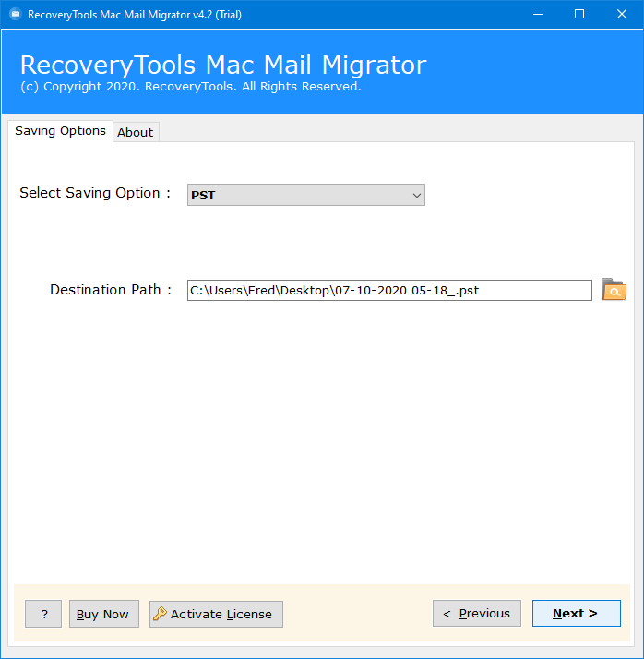This screenshot has height=659, width=644.
Task: Click the Next > button
Action: tap(576, 613)
